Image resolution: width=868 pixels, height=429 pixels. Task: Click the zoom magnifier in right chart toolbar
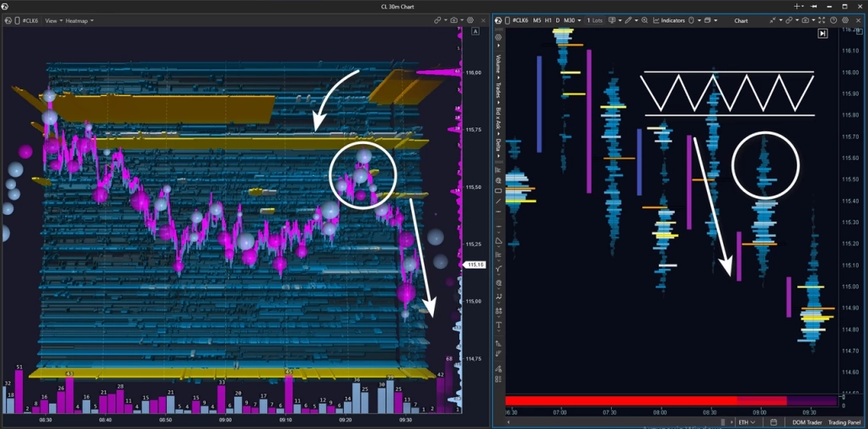click(645, 20)
